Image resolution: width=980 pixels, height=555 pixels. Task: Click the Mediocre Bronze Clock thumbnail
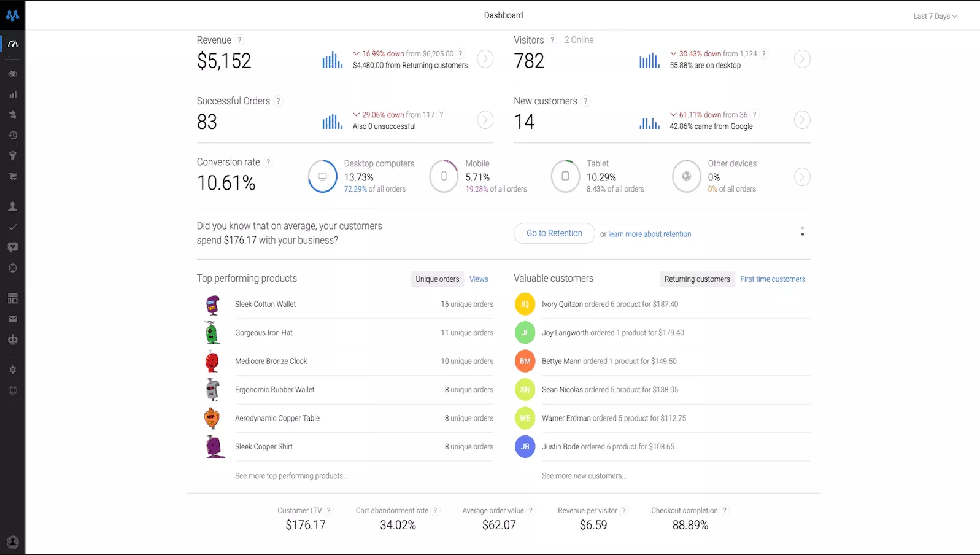[212, 361]
